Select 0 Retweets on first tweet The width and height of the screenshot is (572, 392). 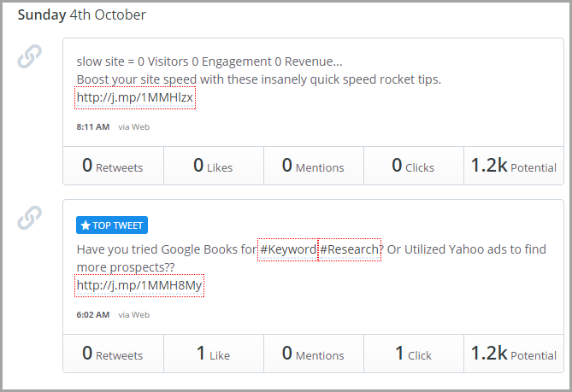point(113,166)
